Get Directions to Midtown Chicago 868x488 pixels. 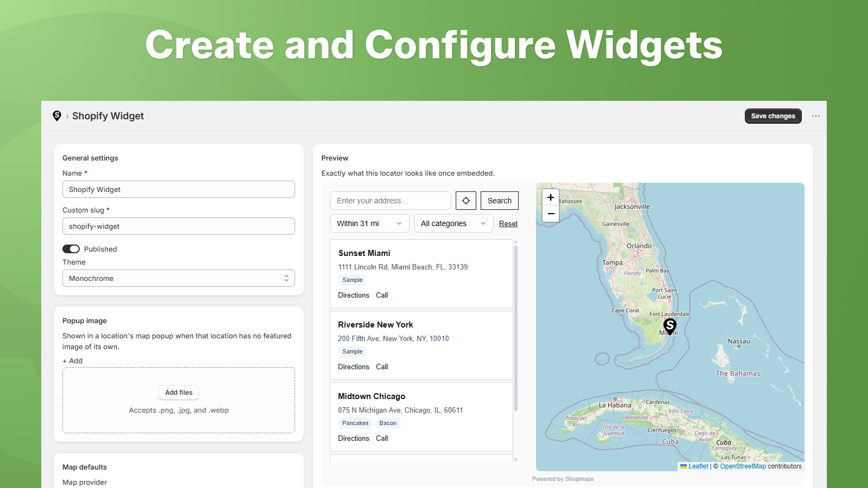354,438
